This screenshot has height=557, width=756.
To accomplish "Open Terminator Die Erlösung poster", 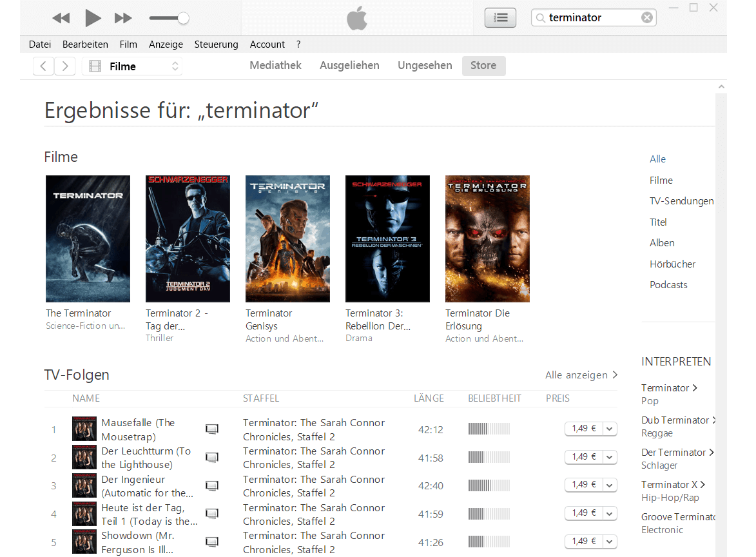I will tap(487, 239).
